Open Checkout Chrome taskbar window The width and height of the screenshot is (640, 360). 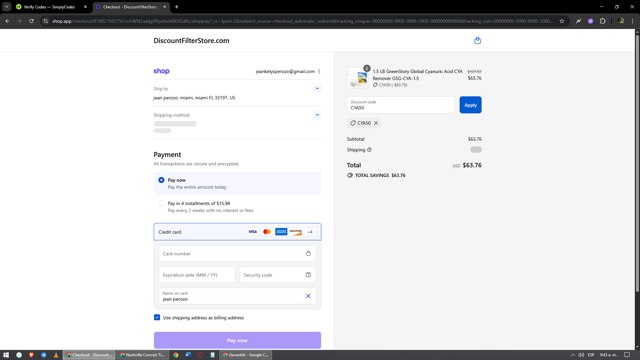(x=89, y=355)
